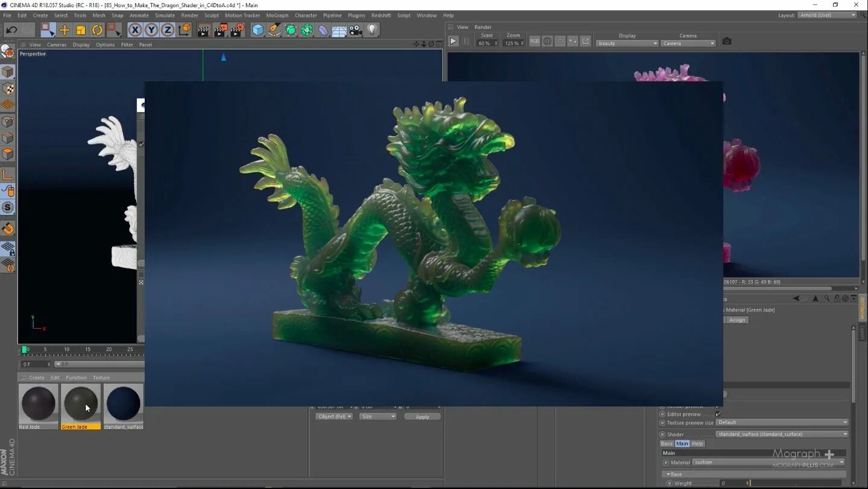Click the globe icon in IPR toolbar
Image resolution: width=868 pixels, height=489 pixels.
pos(547,41)
